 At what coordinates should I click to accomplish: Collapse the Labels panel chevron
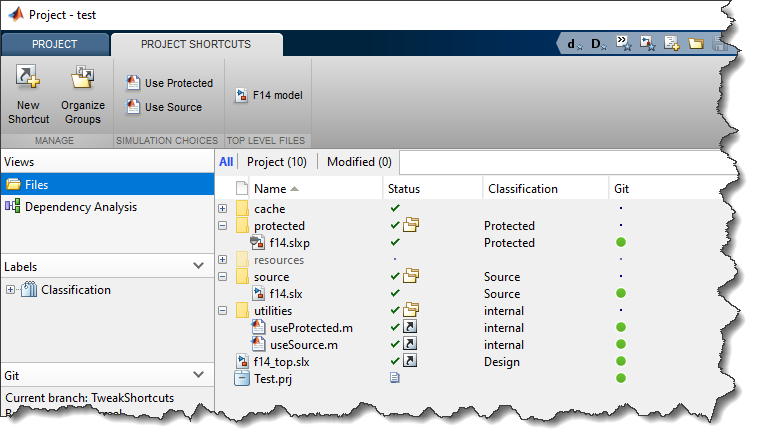[197, 266]
